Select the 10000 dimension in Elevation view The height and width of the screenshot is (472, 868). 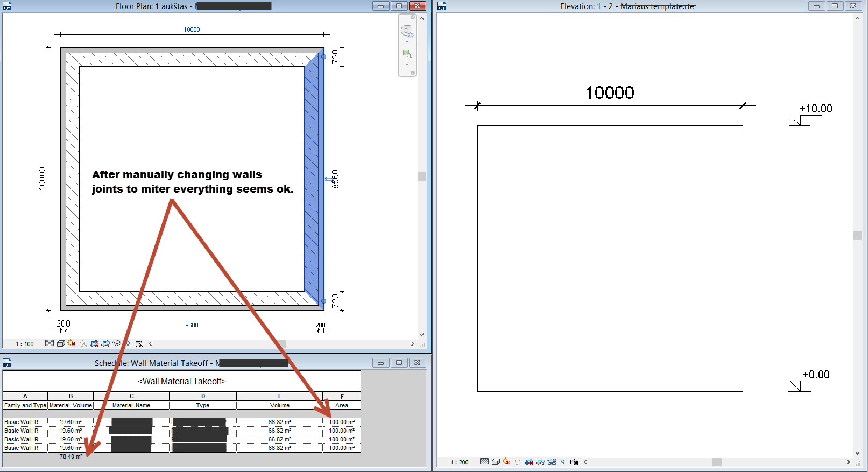click(610, 93)
